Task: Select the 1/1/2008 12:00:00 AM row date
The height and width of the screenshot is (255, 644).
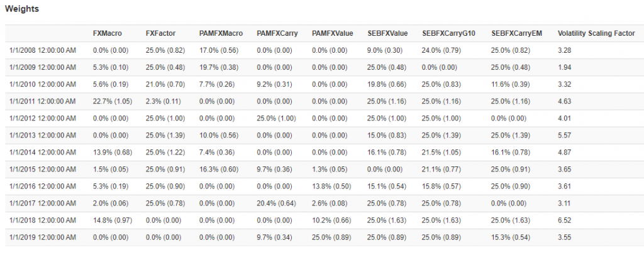Action: (43, 50)
